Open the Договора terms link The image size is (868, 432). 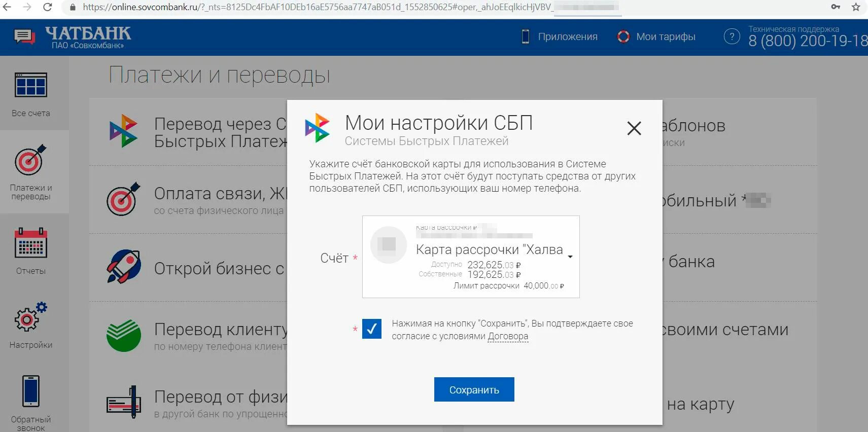pos(508,336)
